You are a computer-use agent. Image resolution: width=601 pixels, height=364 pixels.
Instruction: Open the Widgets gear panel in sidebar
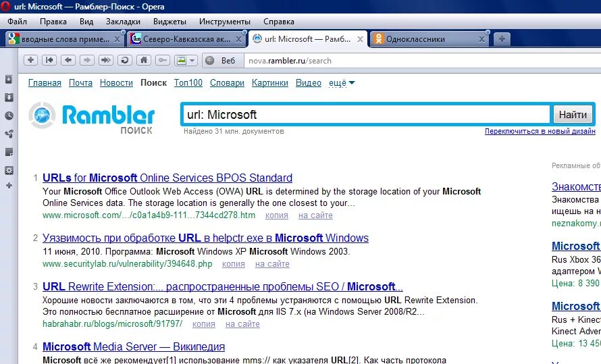pyautogui.click(x=9, y=170)
